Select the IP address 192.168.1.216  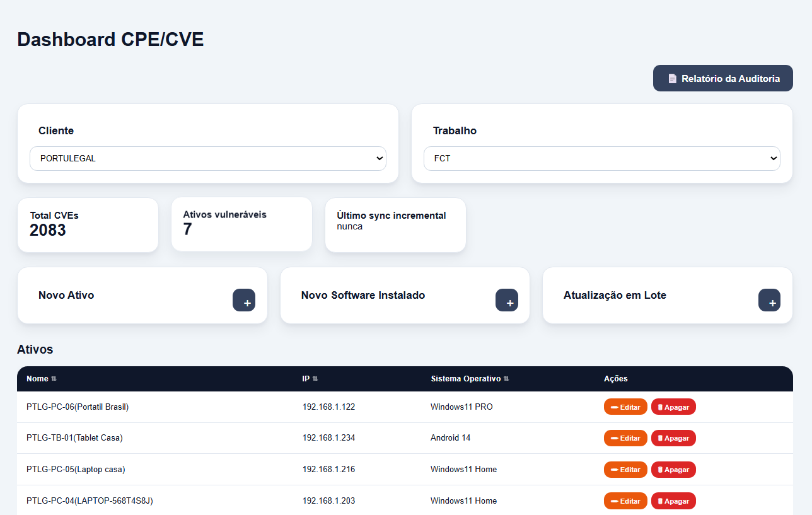tap(328, 470)
